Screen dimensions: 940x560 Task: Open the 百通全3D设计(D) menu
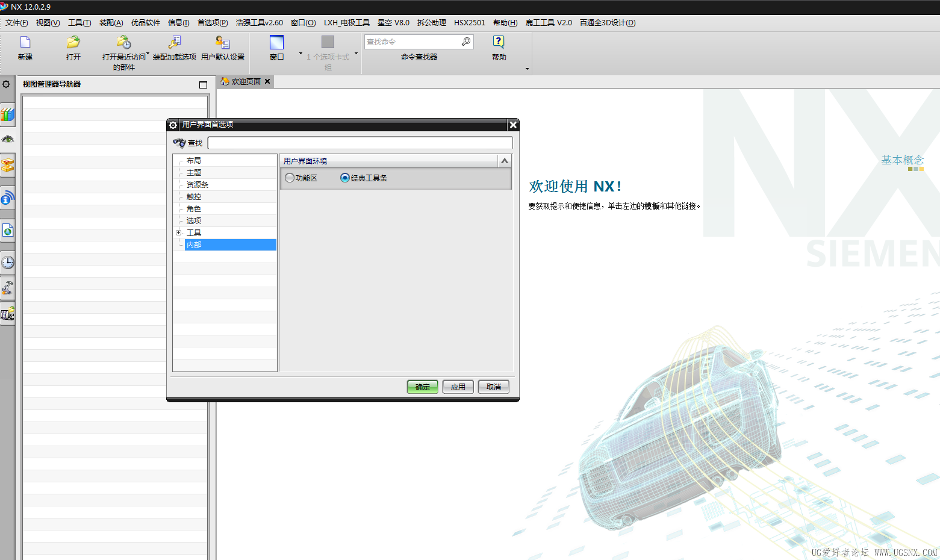click(608, 23)
